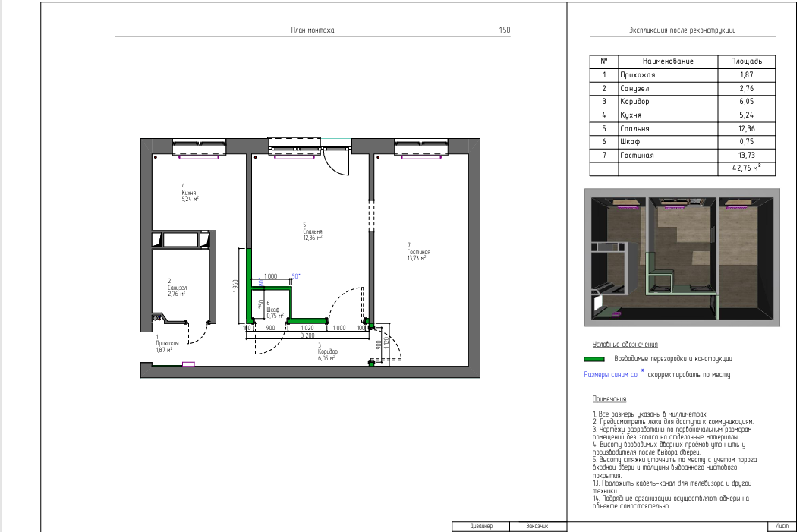806x532 pixels.
Task: Click the 'Условные обозначения' legend heading
Action: tap(625, 345)
